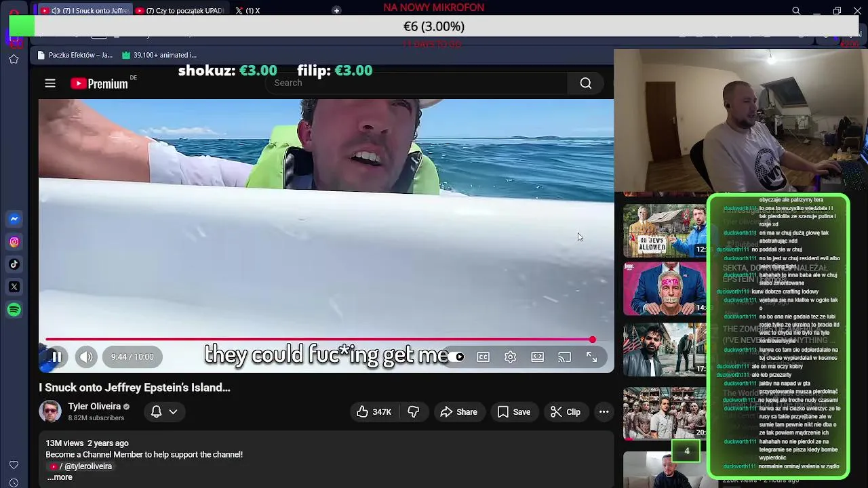Image resolution: width=868 pixels, height=488 pixels.
Task: Open Messenger in the Opera sidebar
Action: point(14,219)
